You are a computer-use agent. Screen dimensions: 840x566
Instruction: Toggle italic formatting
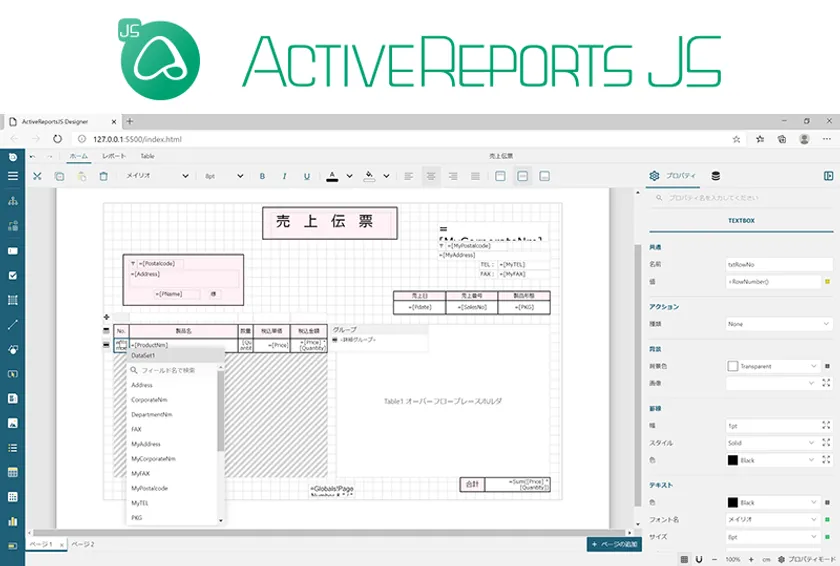[285, 176]
